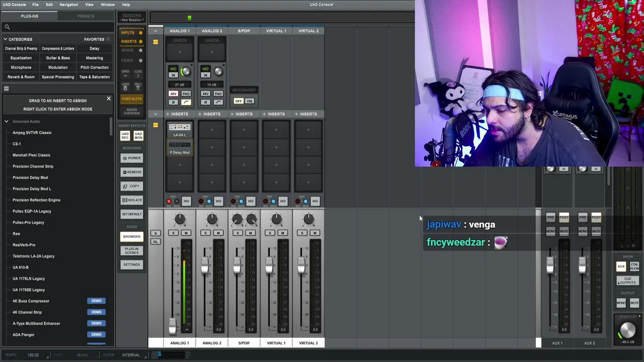Collapse the inputs row with chevron

(x=155, y=31)
